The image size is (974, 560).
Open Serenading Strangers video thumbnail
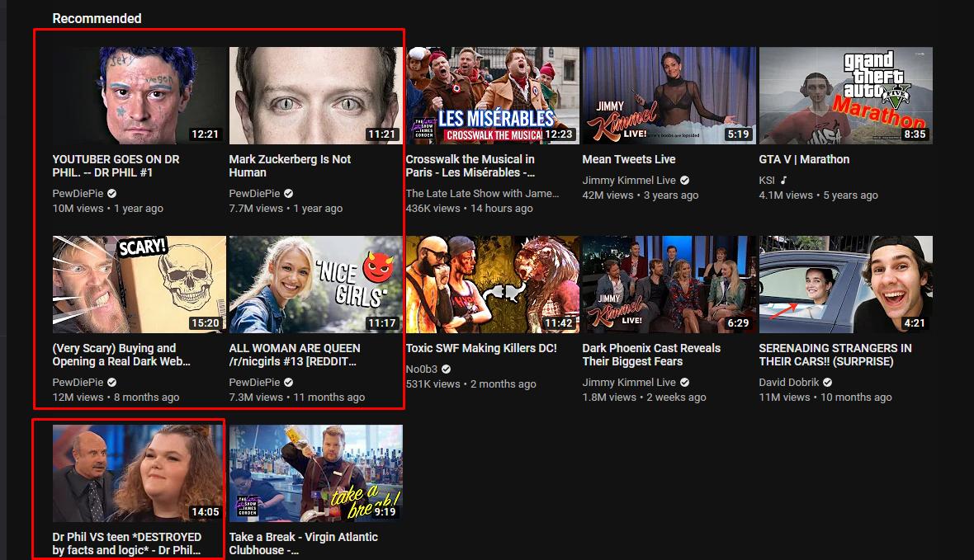(x=845, y=285)
